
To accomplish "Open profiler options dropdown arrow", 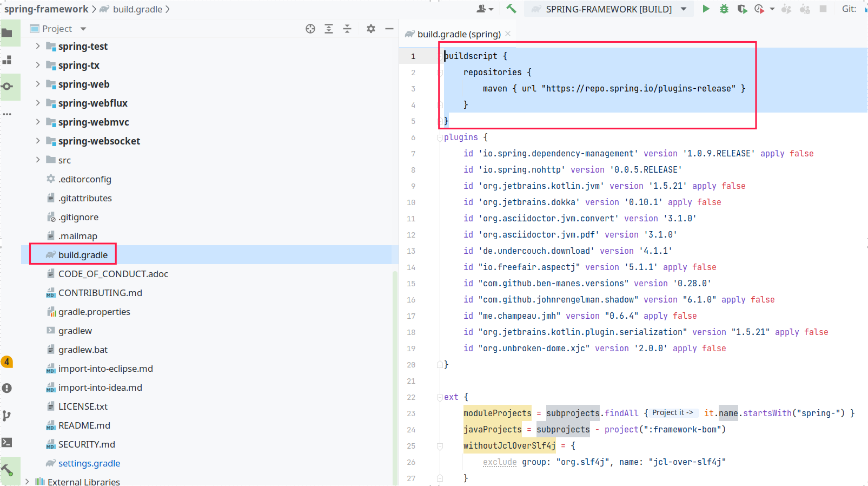I will (x=772, y=9).
